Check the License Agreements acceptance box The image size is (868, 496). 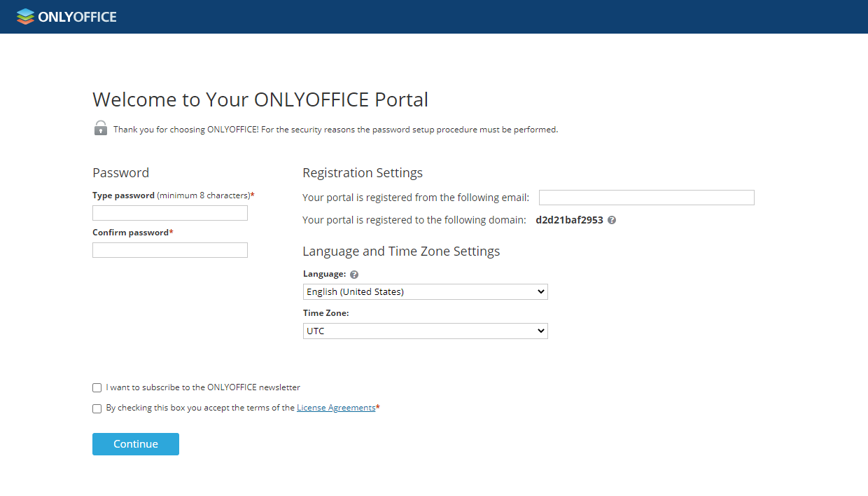[x=97, y=408]
